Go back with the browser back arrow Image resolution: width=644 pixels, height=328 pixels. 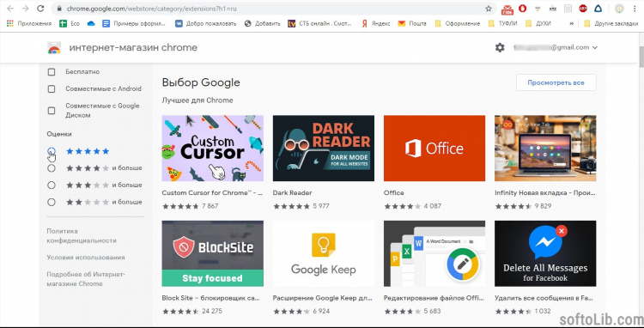point(10,9)
